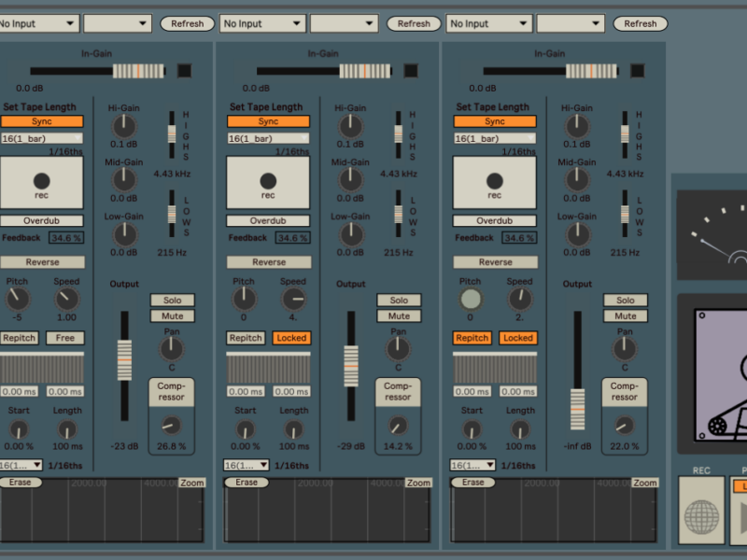Open the tape length dropdown in the rightmost looper
Screen dimensions: 747x560
pyautogui.click(x=495, y=138)
